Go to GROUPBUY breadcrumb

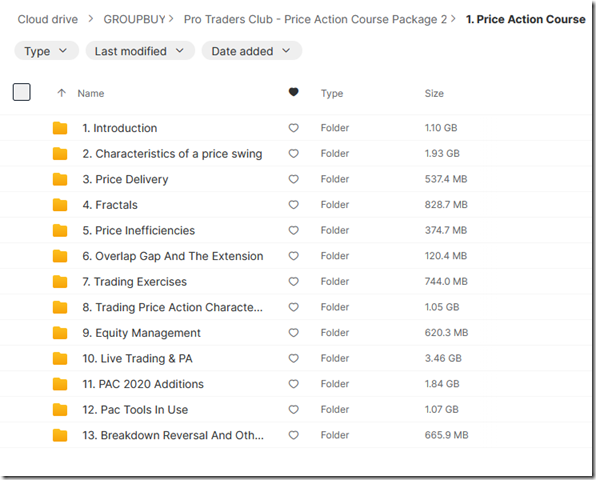pyautogui.click(x=135, y=19)
